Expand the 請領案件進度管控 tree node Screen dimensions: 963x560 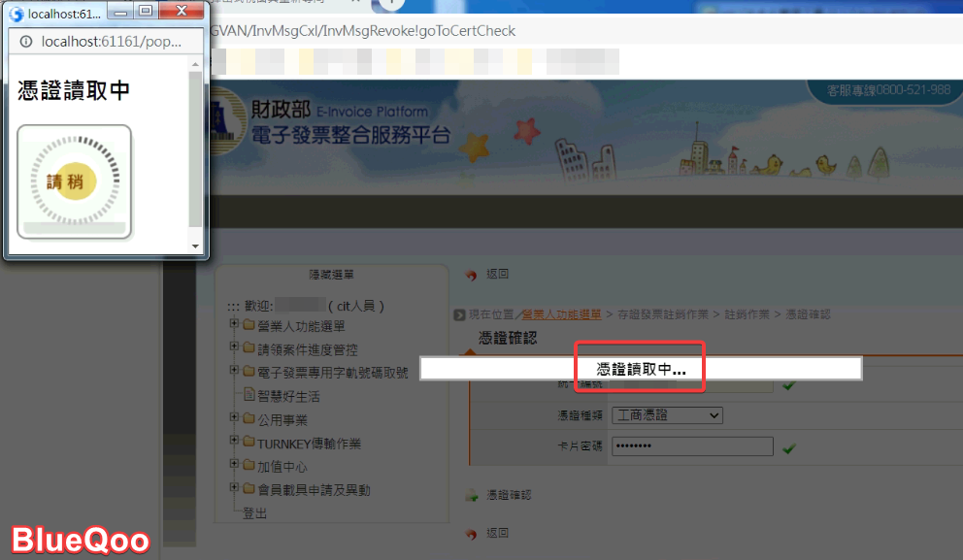234,348
